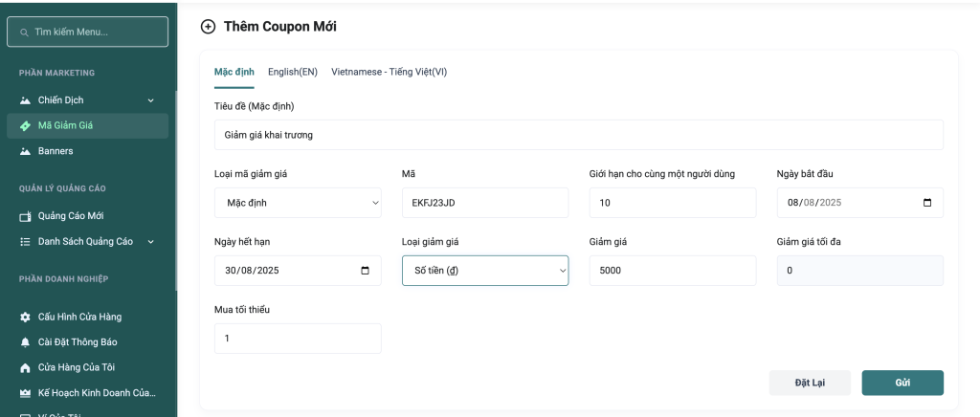
Task: Click the Mã coupon code field
Action: pos(484,203)
